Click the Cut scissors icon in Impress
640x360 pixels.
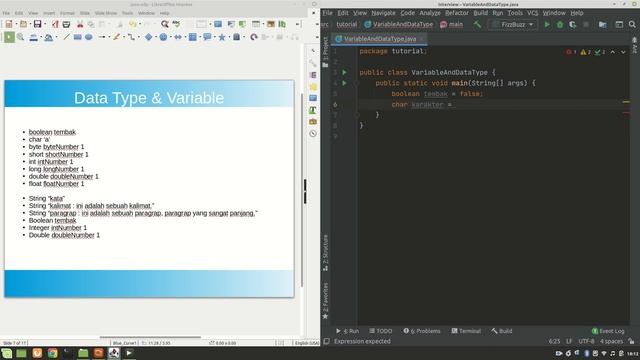coord(80,24)
